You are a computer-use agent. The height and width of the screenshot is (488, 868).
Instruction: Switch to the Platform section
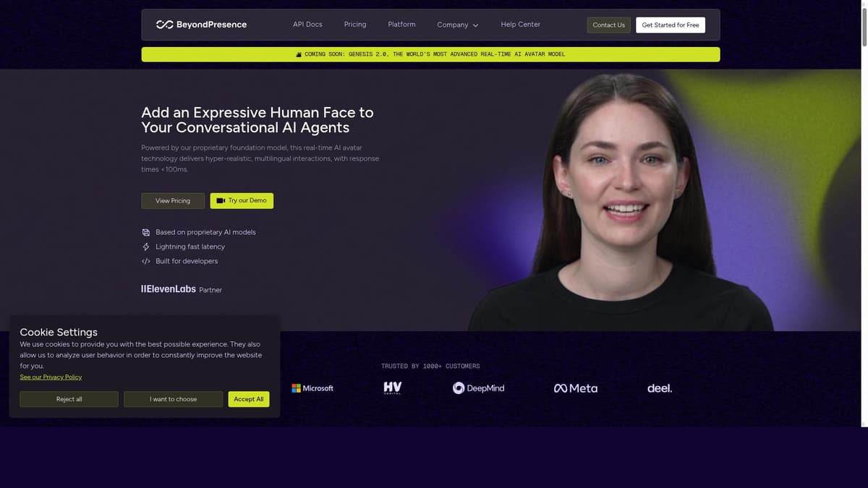point(401,24)
